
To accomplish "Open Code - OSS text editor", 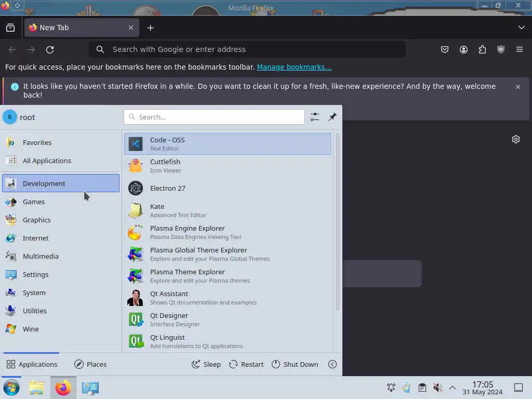I will (x=228, y=144).
